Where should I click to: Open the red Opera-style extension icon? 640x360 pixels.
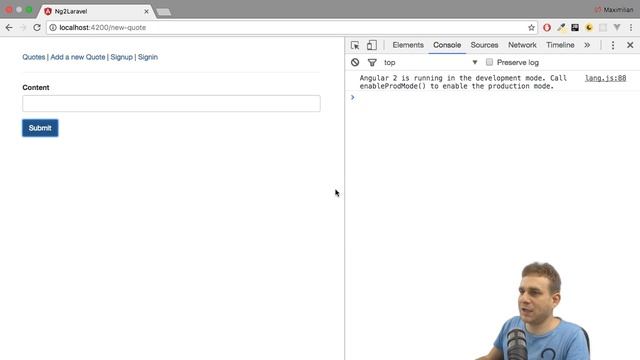tap(547, 27)
